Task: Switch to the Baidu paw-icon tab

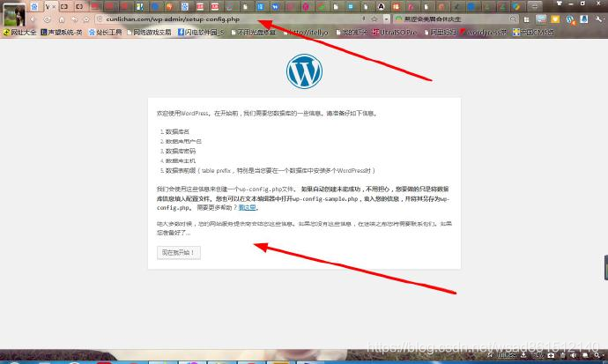Action: [34, 6]
